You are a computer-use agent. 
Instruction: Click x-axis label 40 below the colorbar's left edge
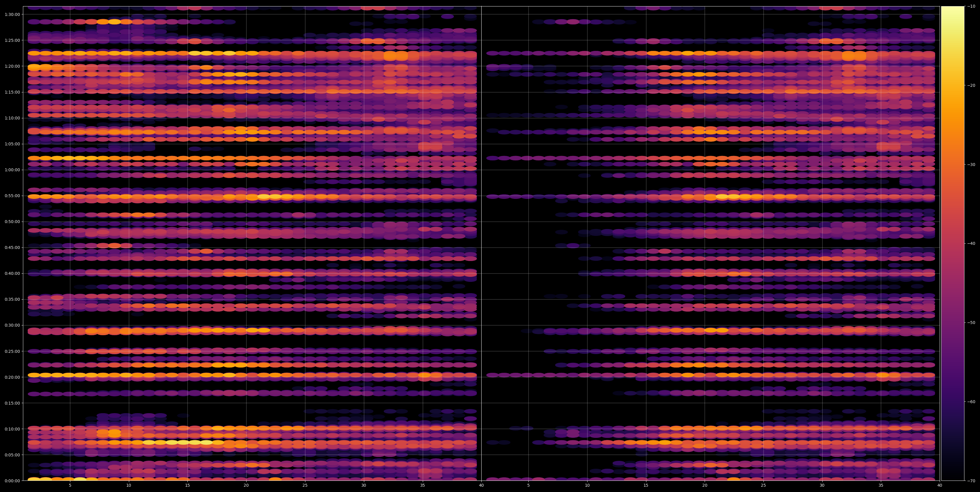[x=940, y=486]
